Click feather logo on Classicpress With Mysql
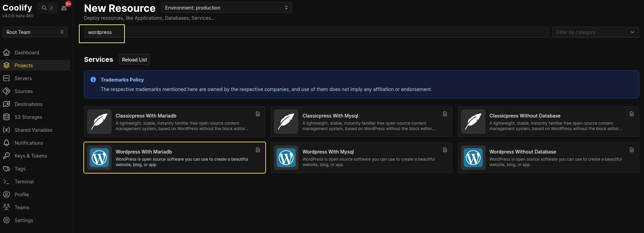Image resolution: width=644 pixels, height=233 pixels. point(286,122)
